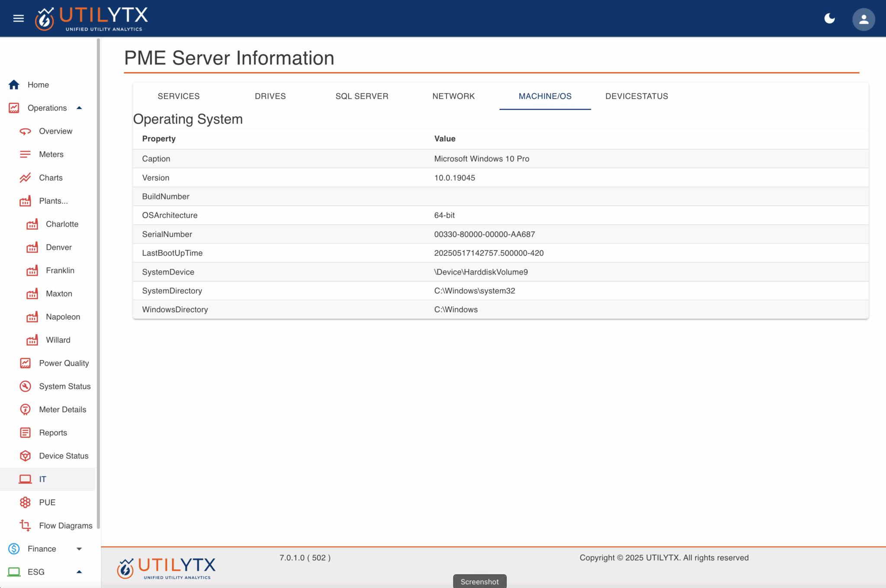Image resolution: width=886 pixels, height=588 pixels.
Task: Click the Reports document icon
Action: coord(25,433)
